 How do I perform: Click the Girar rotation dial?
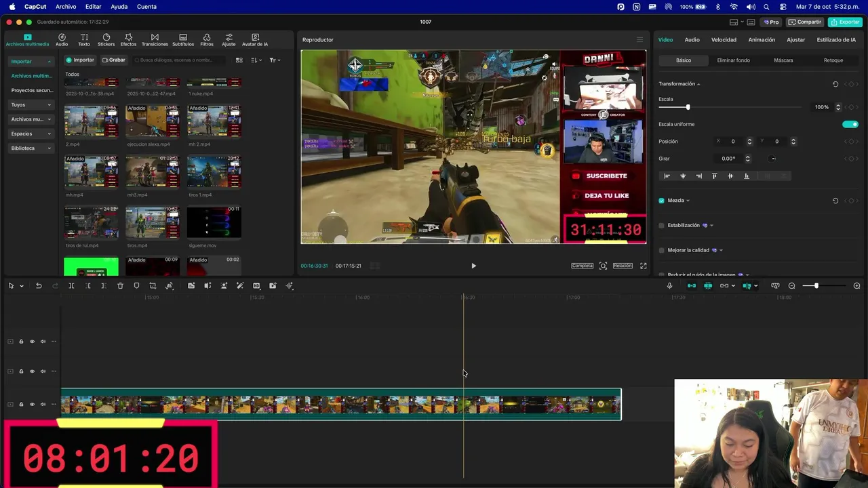click(x=773, y=159)
